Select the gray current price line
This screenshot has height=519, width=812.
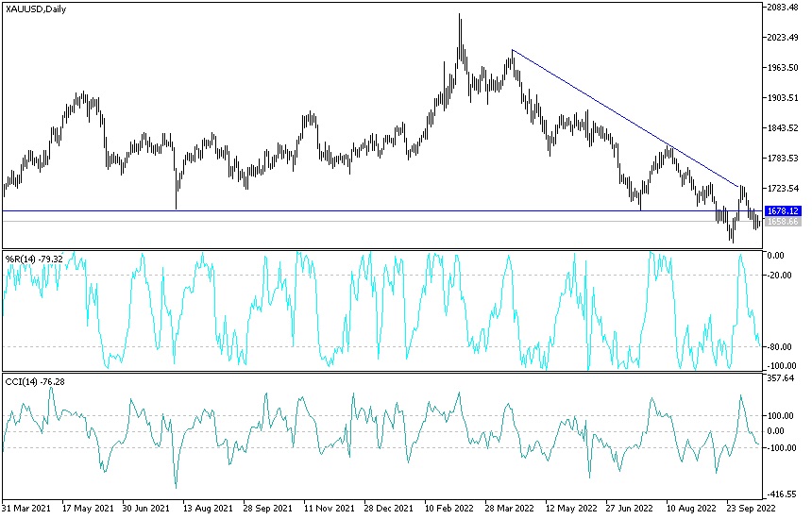(x=383, y=222)
